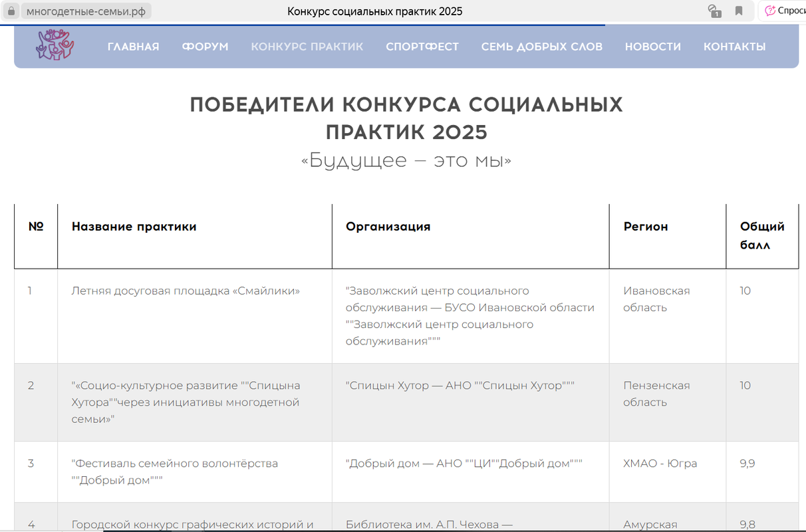Go to the КОНТАКТЫ page

tap(734, 47)
